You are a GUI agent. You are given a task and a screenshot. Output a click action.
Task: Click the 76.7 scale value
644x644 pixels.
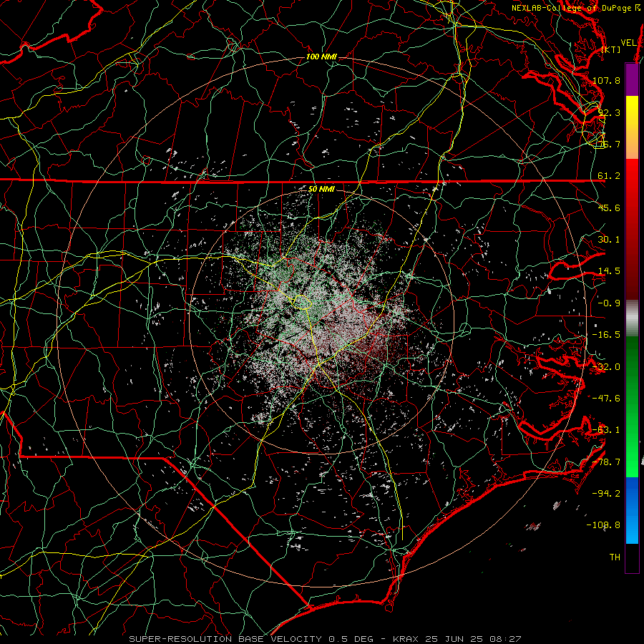(609, 144)
